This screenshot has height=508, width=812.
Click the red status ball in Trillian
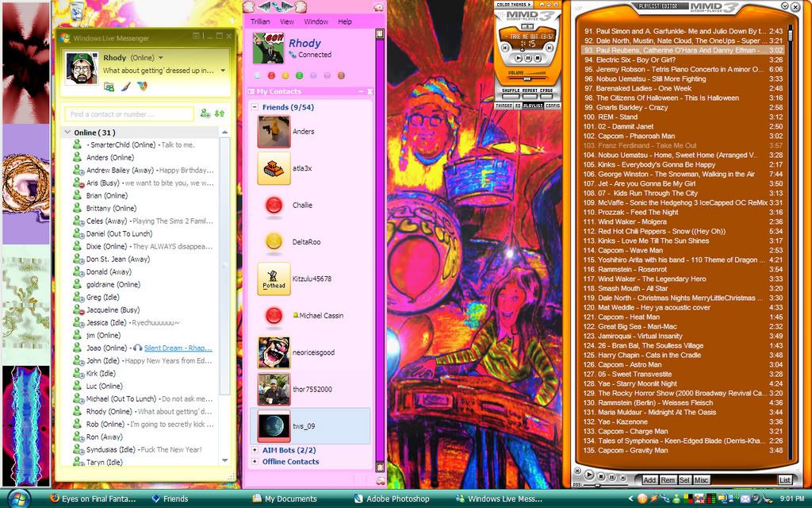point(271,75)
